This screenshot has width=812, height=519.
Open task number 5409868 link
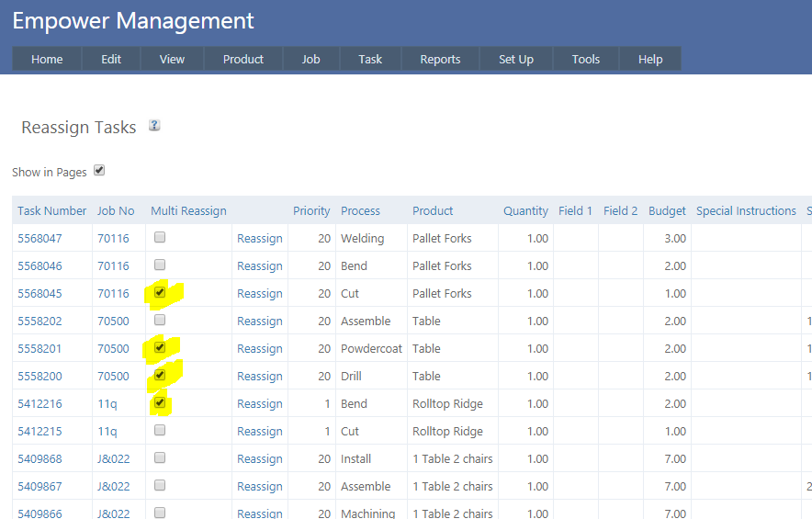point(39,458)
